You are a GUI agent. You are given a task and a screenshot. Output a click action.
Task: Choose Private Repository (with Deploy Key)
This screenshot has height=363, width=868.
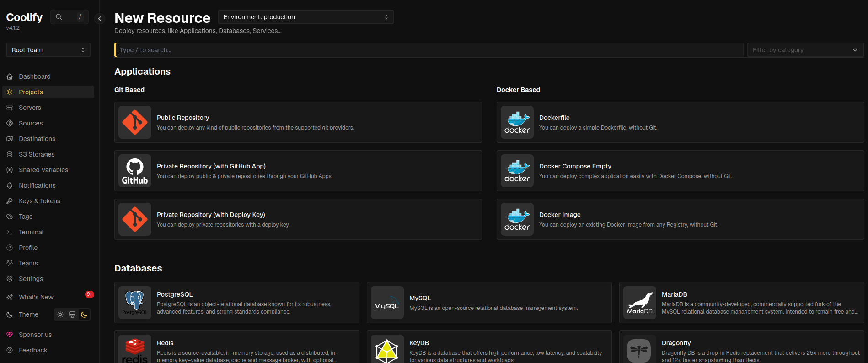pos(298,219)
